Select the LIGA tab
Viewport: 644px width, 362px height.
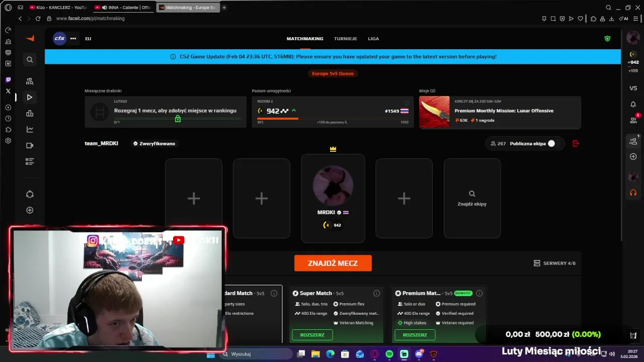click(373, 38)
